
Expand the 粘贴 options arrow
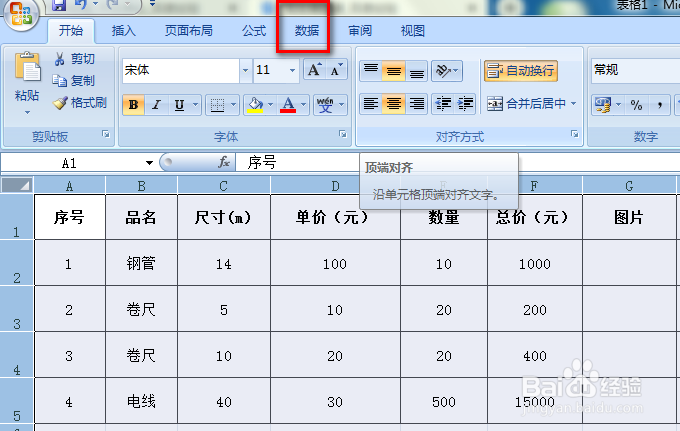tap(27, 112)
